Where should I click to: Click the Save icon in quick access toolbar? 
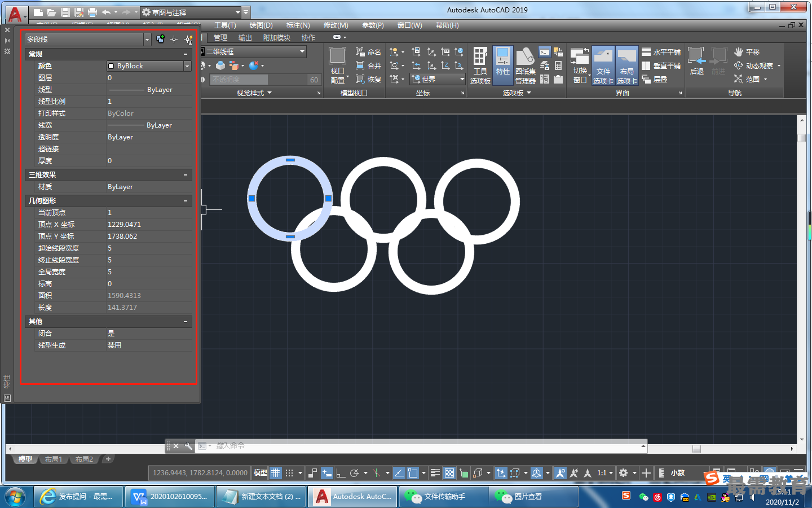(65, 12)
